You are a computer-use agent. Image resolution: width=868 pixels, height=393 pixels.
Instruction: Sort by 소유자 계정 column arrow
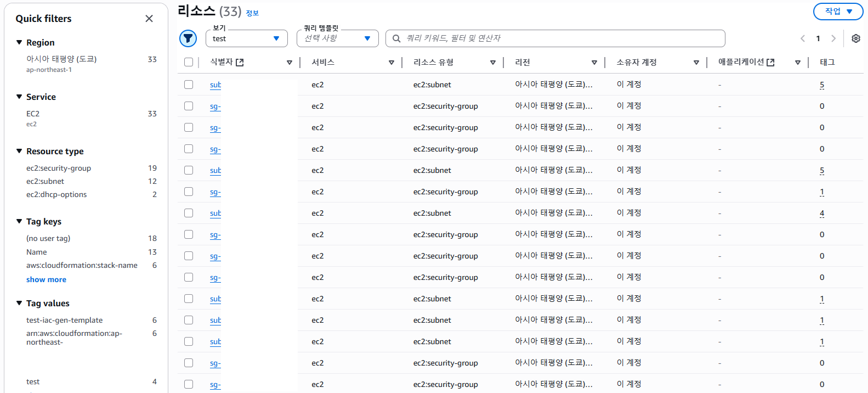pyautogui.click(x=696, y=63)
